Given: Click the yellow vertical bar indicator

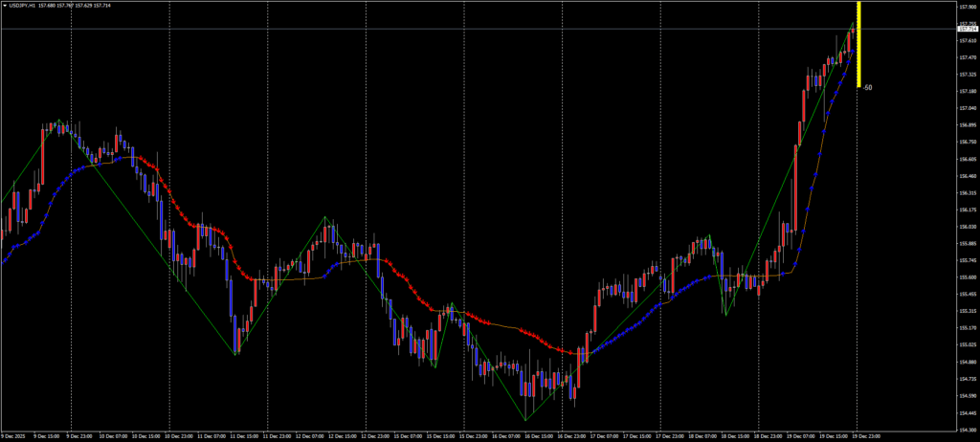Looking at the screenshot, I should 859,44.
